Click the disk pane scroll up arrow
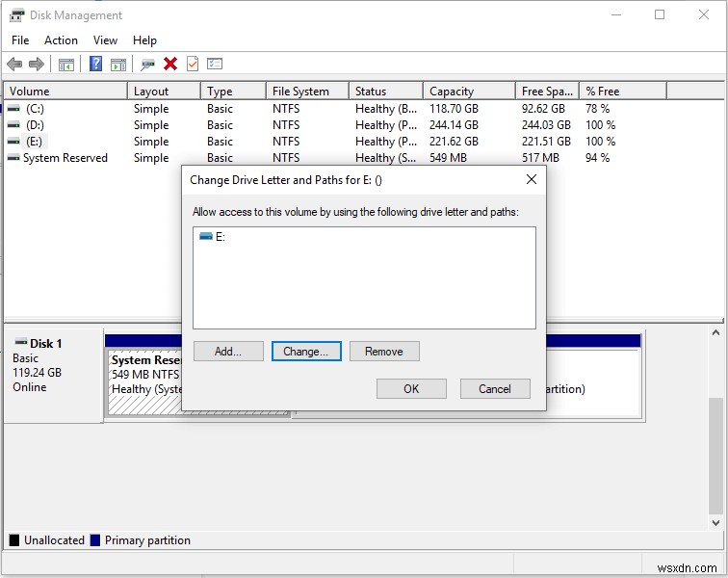Image resolution: width=728 pixels, height=578 pixels. [x=715, y=332]
